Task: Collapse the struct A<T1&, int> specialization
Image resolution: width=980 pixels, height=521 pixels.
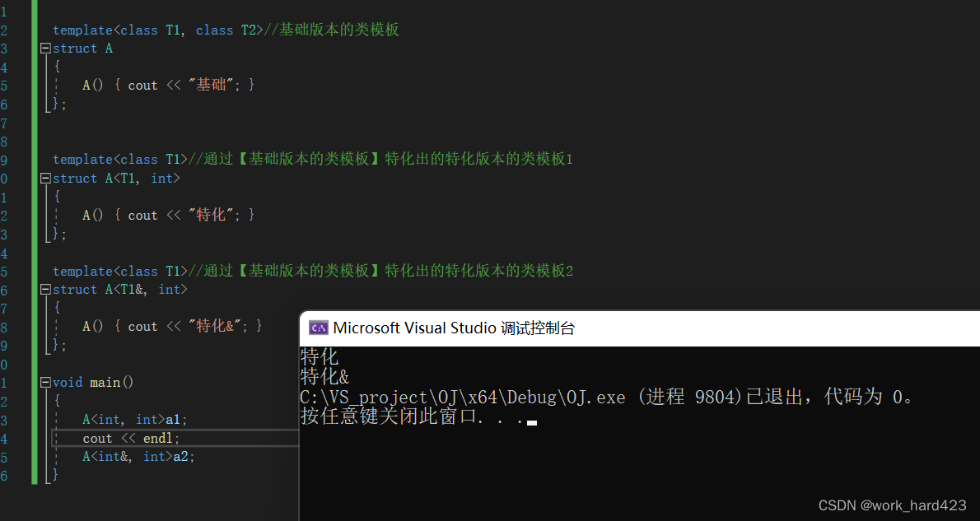Action: coord(45,289)
